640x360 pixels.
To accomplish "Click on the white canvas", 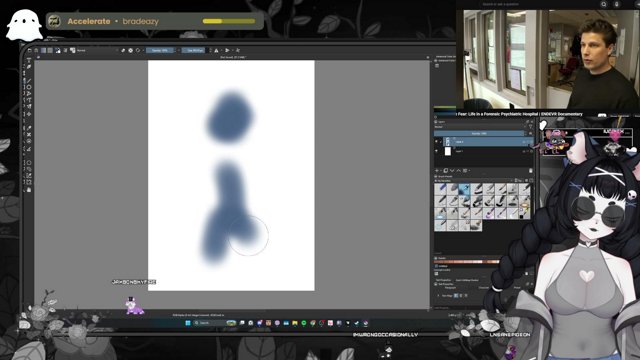I will coord(231,176).
